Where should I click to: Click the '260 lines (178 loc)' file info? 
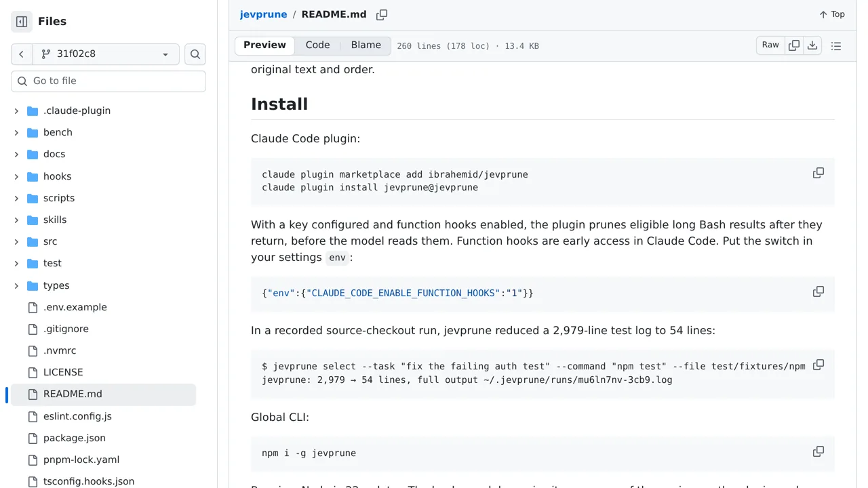(443, 46)
